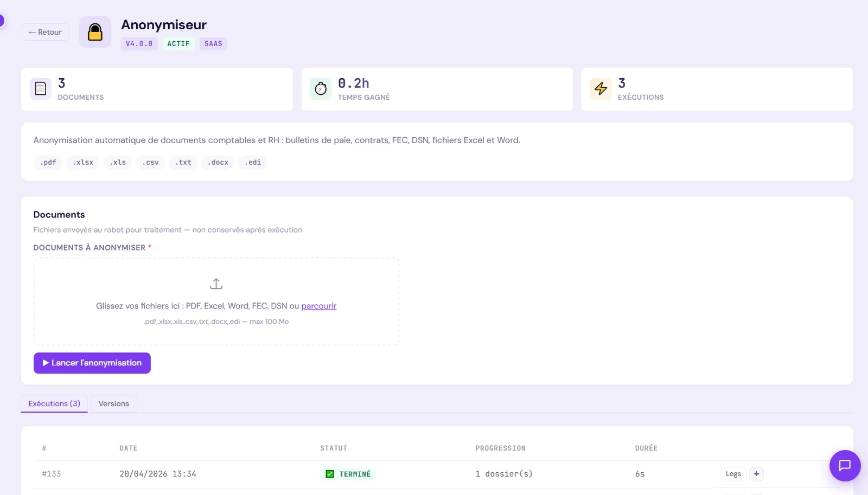Expand row #133 with the plus button

(756, 474)
